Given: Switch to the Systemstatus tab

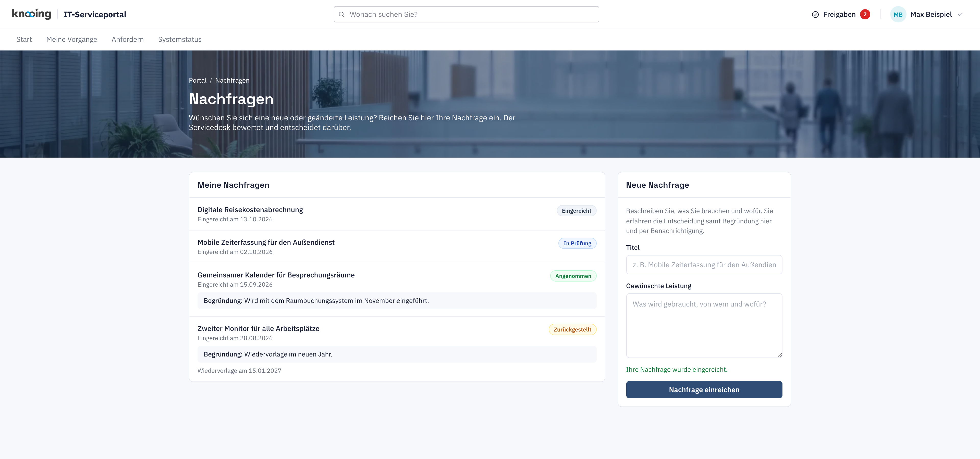Looking at the screenshot, I should pos(180,40).
